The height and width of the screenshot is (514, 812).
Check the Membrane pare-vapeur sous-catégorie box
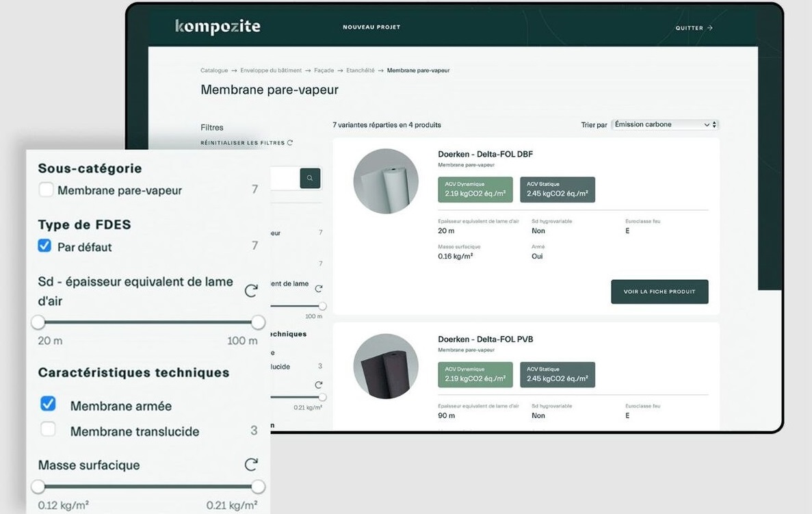click(x=46, y=190)
